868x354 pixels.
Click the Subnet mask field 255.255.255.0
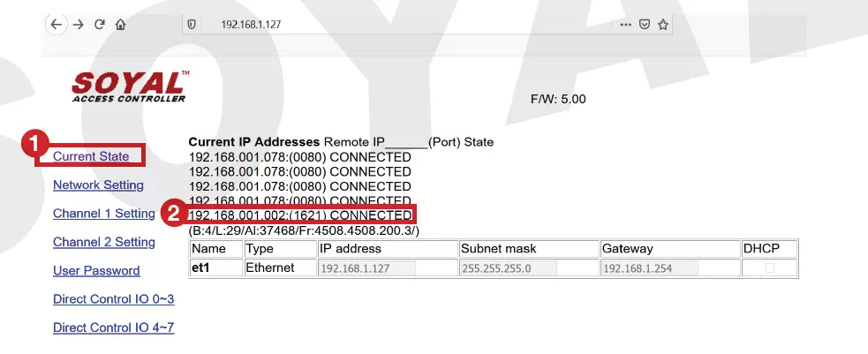pos(508,268)
